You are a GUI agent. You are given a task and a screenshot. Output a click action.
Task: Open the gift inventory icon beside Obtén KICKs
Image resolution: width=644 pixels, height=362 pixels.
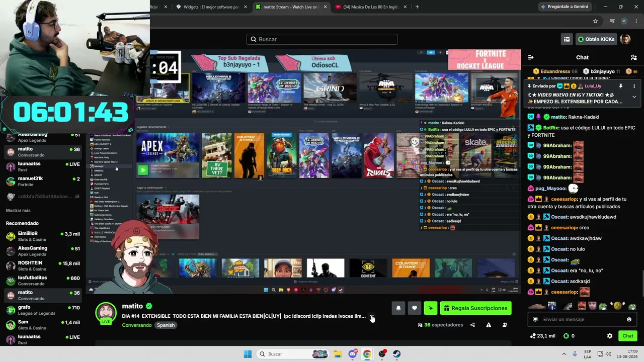(x=567, y=39)
